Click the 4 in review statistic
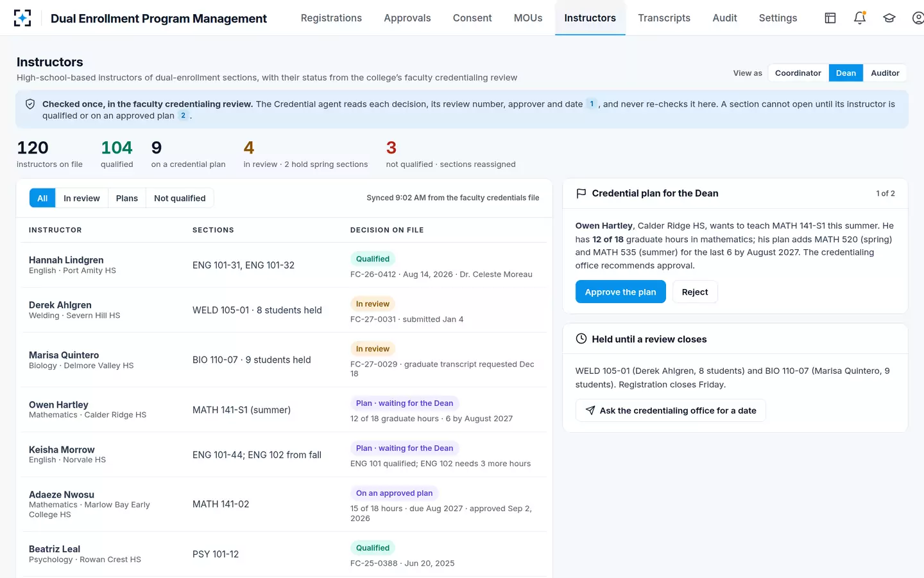Viewport: 924px width, 578px height. (x=305, y=154)
